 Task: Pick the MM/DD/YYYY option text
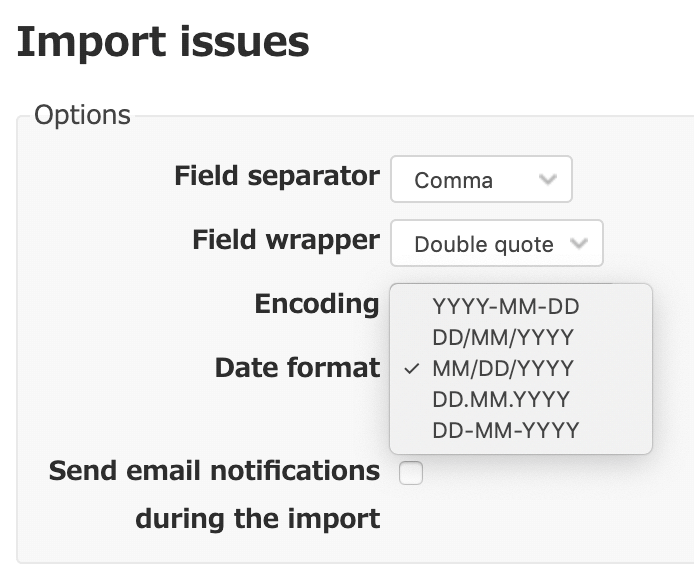click(503, 368)
